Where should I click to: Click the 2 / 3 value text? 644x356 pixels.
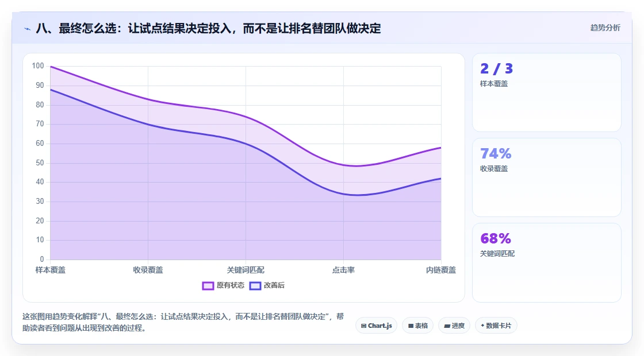coord(497,68)
